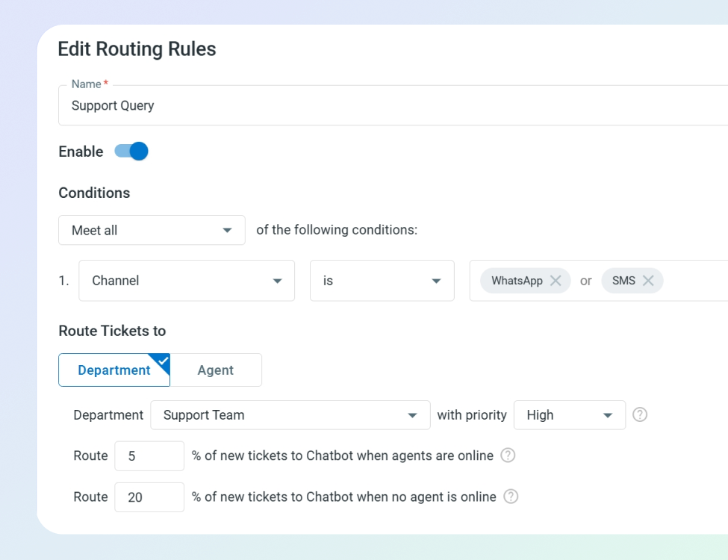Click the 20 percent route input
Viewport: 728px width, 560px height.
(149, 497)
